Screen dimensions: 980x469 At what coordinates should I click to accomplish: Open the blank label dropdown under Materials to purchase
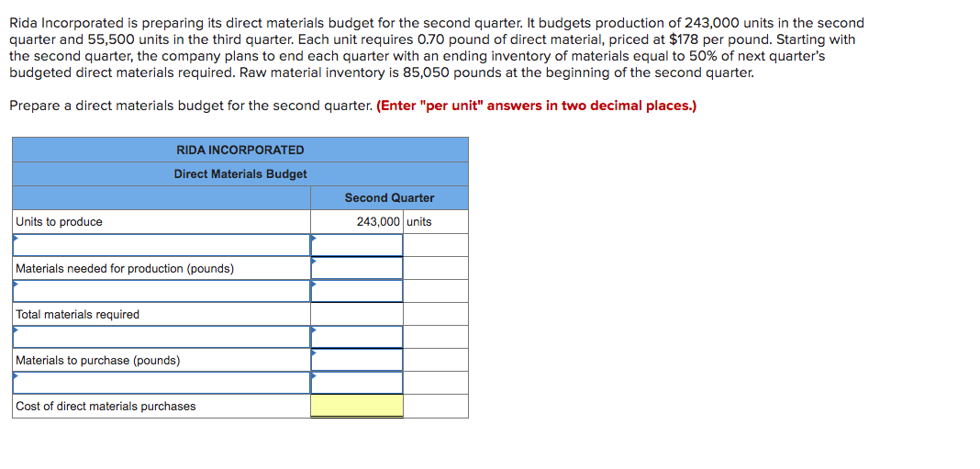pyautogui.click(x=161, y=383)
